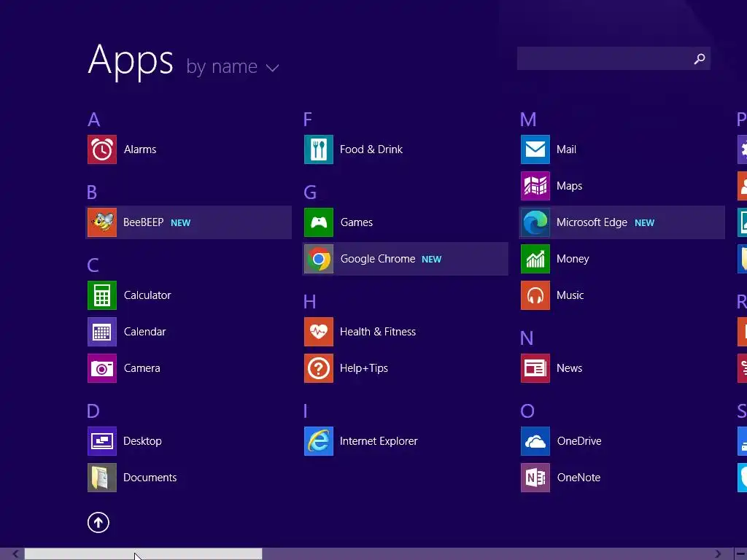Click the search magnifier icon
This screenshot has height=560, width=747.
700,58
